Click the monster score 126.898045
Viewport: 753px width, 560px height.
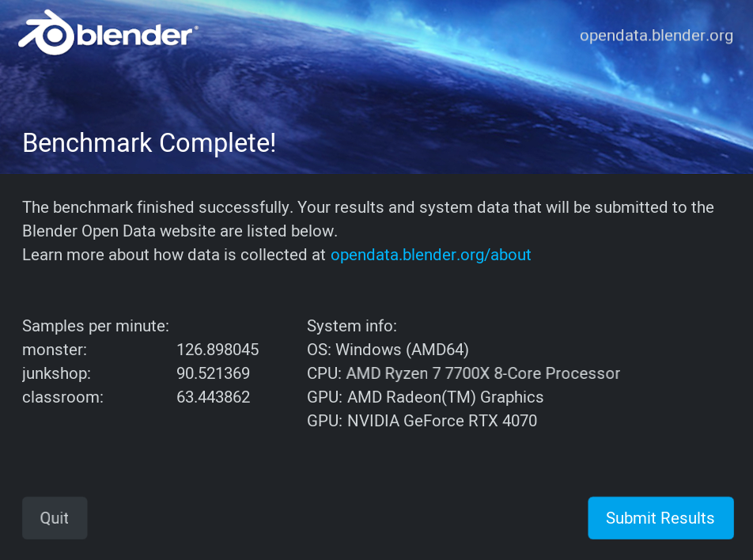tap(218, 350)
